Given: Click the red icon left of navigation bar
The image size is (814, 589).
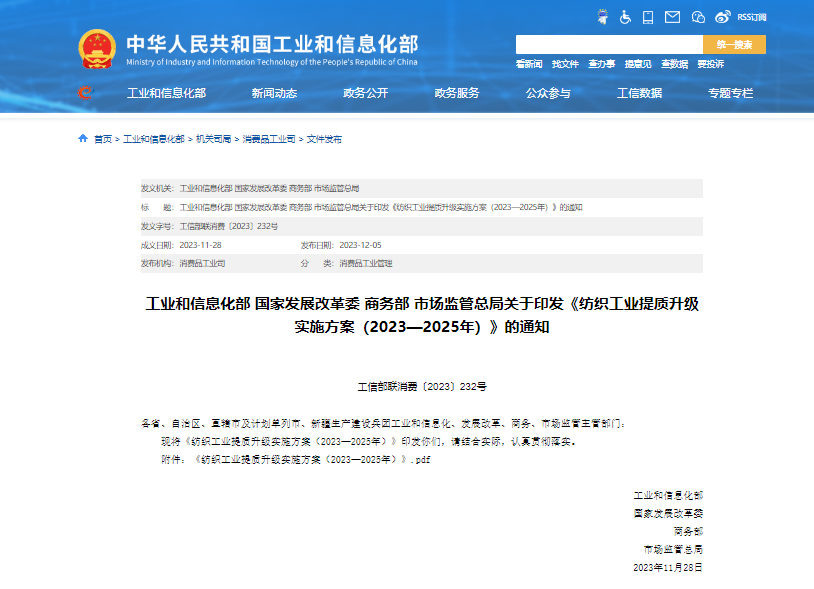Looking at the screenshot, I should [x=85, y=93].
